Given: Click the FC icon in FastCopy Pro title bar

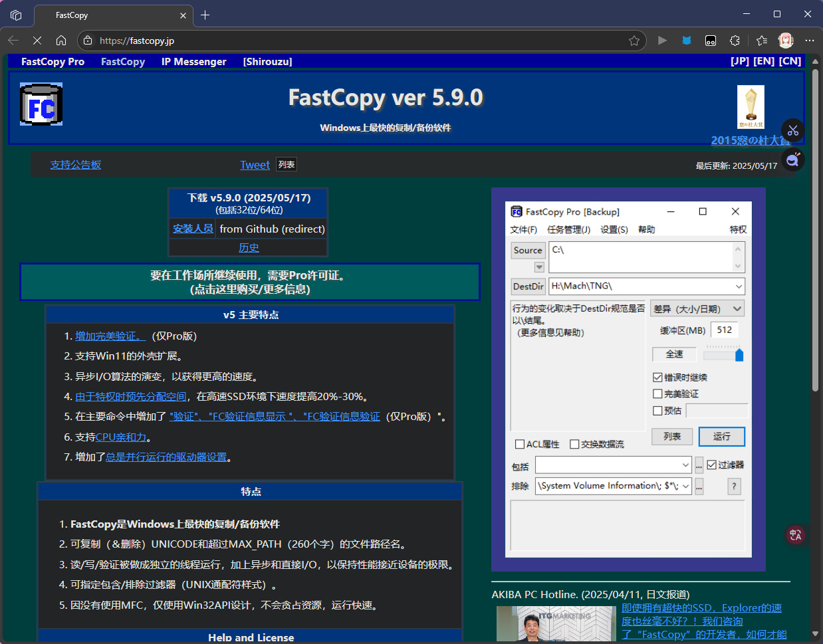Looking at the screenshot, I should (517, 211).
